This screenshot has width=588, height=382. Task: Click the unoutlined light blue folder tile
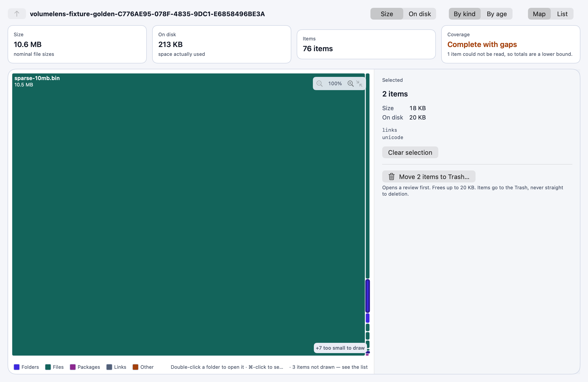point(368,318)
